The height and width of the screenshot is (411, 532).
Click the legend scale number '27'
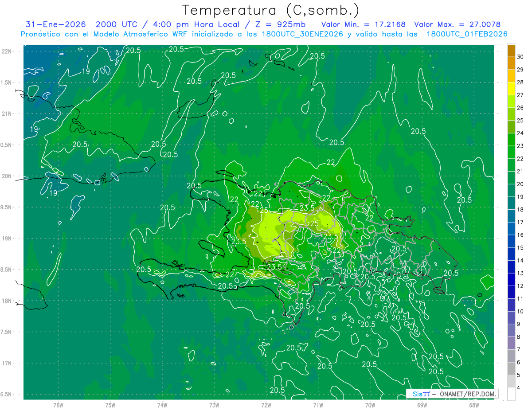pyautogui.click(x=520, y=95)
